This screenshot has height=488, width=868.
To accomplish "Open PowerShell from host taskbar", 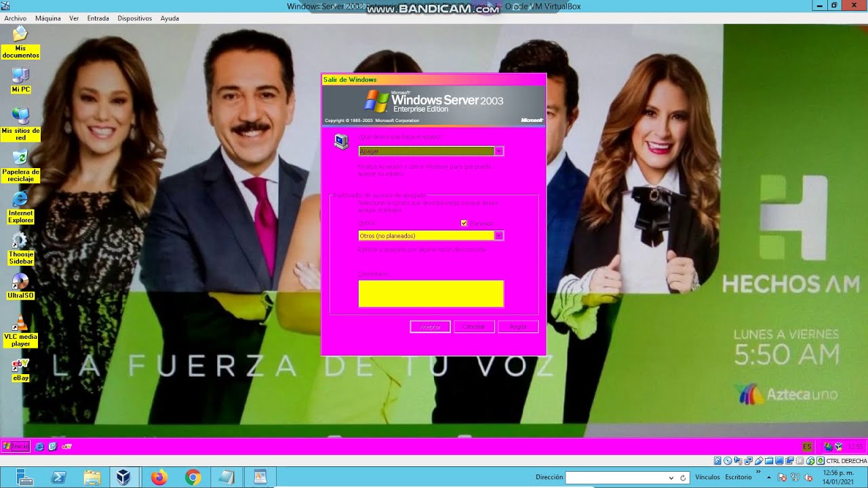I will [x=58, y=477].
